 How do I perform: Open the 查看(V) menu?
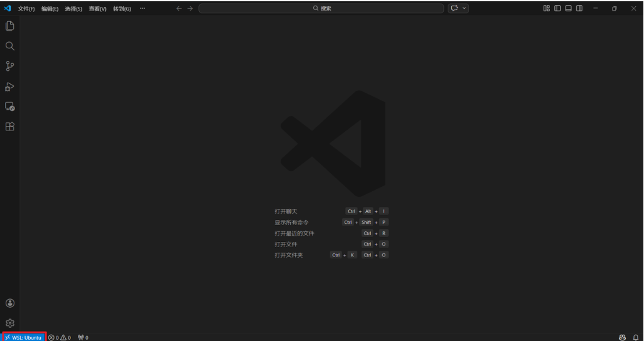tap(97, 9)
